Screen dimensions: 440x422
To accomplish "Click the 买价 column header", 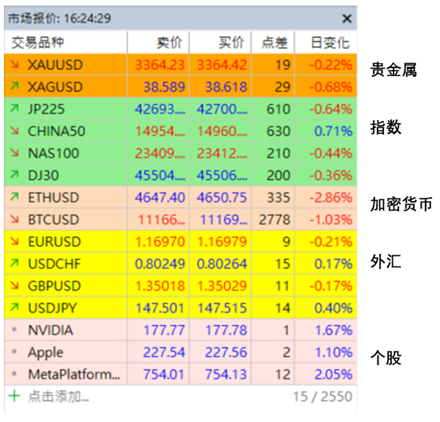I will 220,42.
